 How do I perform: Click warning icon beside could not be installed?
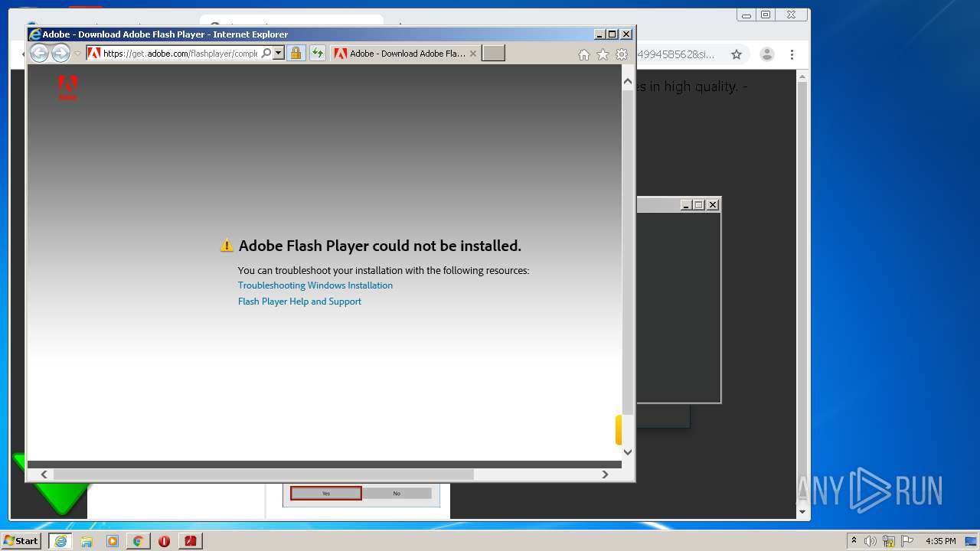pyautogui.click(x=227, y=246)
